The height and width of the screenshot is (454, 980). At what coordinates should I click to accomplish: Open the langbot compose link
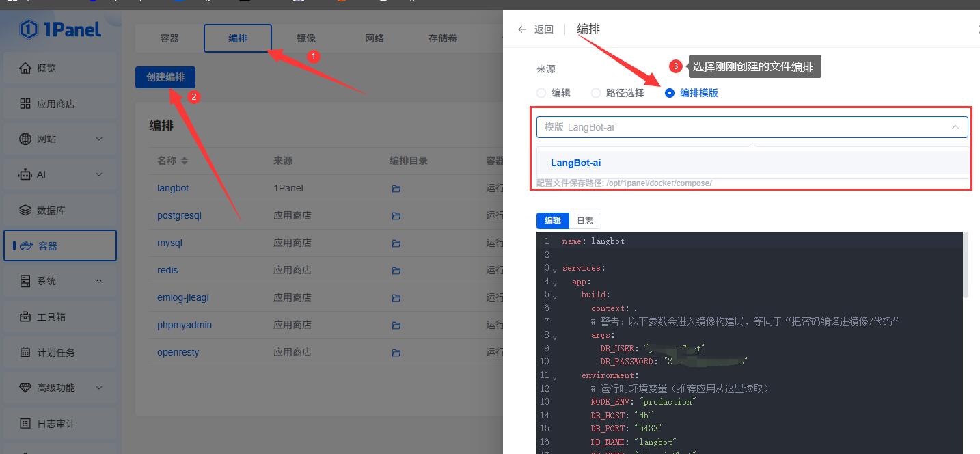pyautogui.click(x=173, y=188)
